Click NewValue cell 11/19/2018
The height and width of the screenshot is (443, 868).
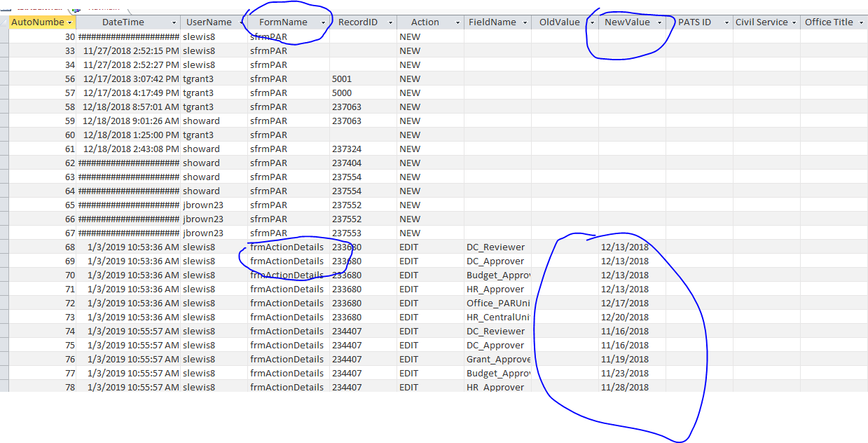tap(632, 359)
